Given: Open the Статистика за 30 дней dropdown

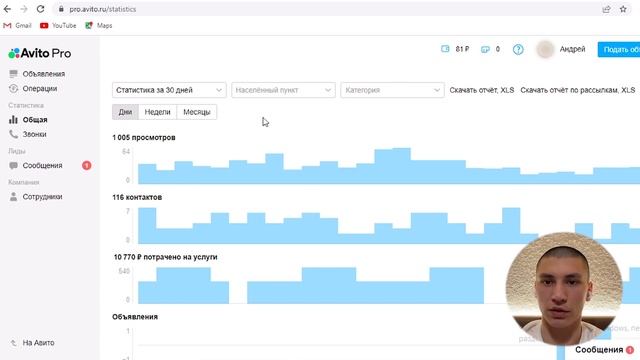Looking at the screenshot, I should (169, 90).
